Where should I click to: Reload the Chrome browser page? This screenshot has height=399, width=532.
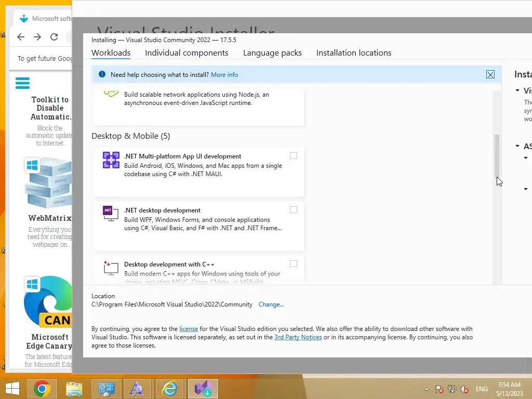54,37
